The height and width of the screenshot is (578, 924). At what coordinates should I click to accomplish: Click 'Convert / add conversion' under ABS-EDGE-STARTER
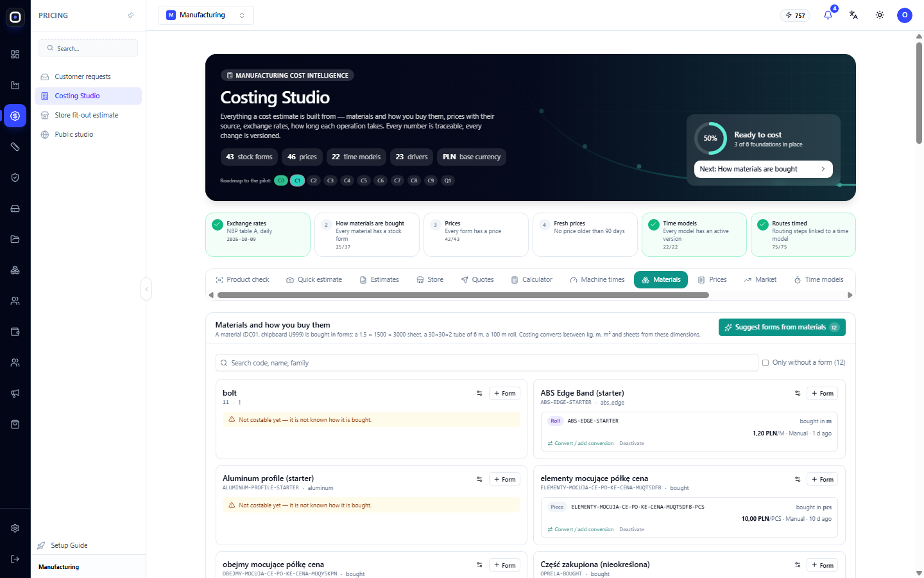[x=581, y=444]
